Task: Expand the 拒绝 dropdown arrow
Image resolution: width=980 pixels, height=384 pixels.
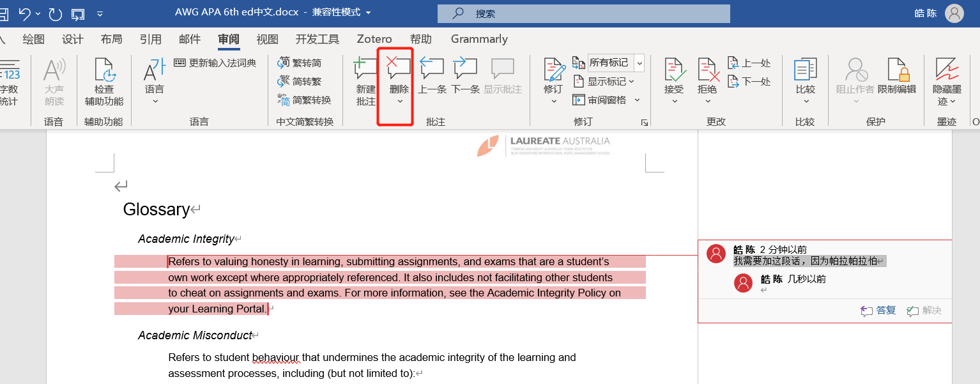Action: 708,102
